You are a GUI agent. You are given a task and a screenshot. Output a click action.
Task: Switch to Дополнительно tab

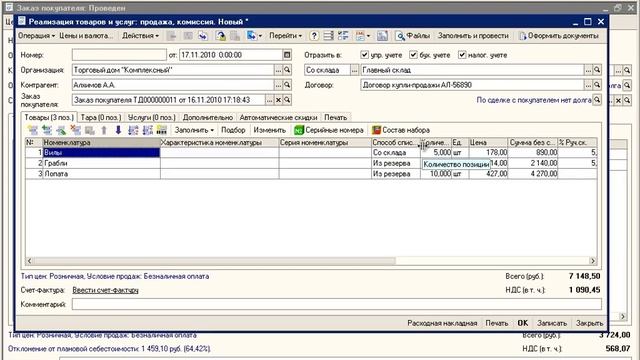pos(208,118)
